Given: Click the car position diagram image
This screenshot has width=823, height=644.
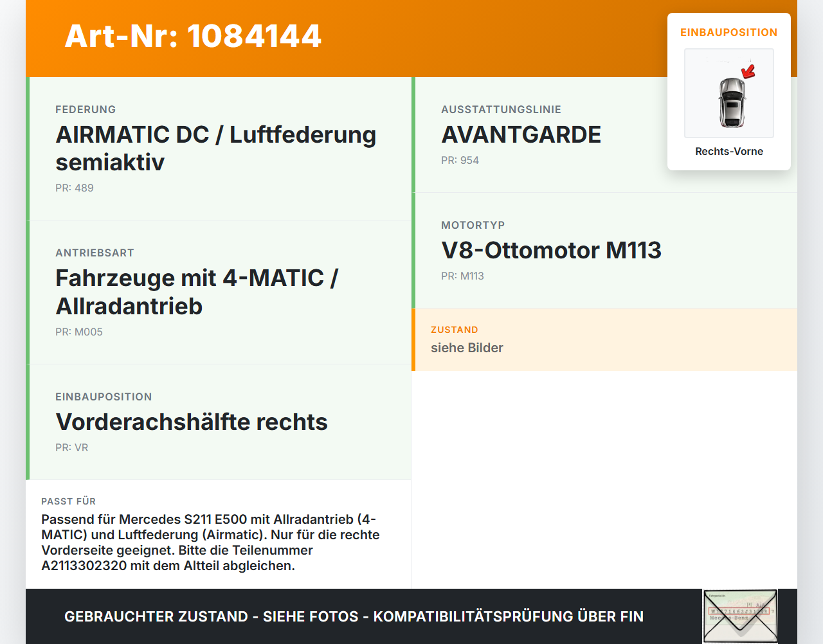Looking at the screenshot, I should tap(729, 93).
